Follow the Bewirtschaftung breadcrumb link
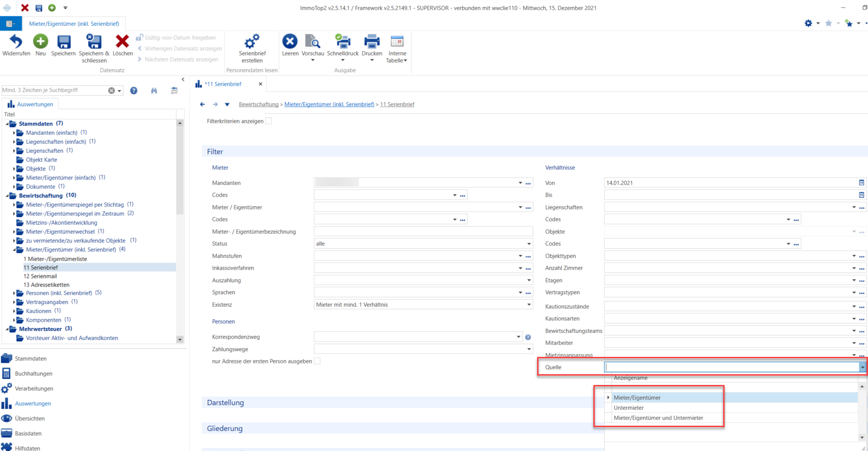 259,104
